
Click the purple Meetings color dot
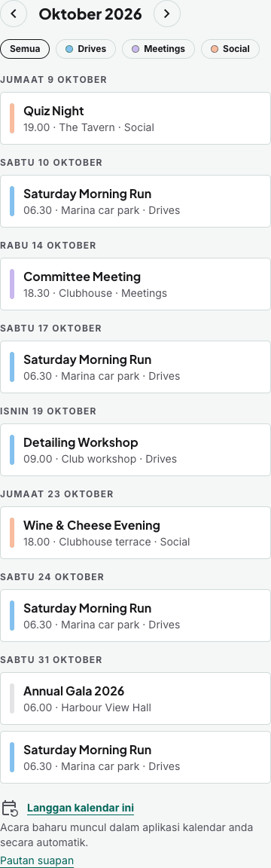[135, 49]
